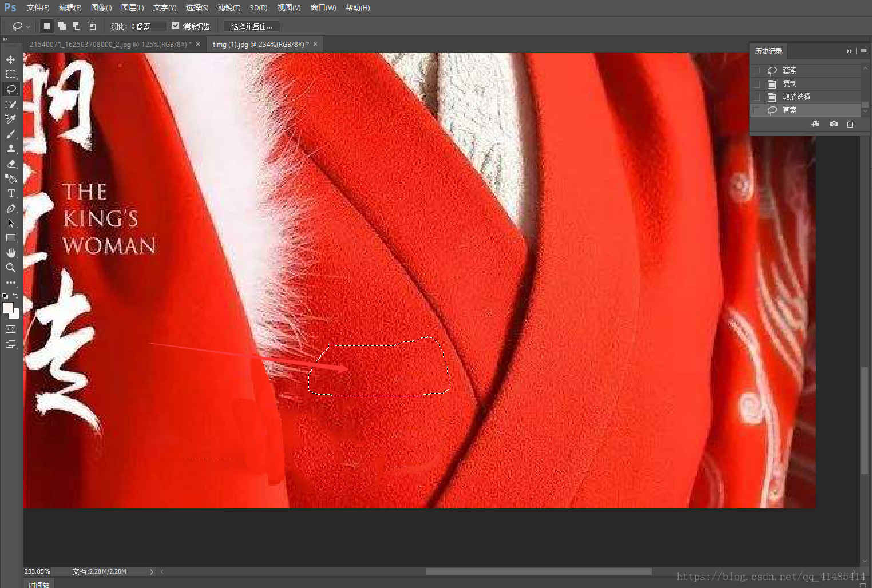This screenshot has height=588, width=872.
Task: Select the Brush tool
Action: (x=11, y=134)
